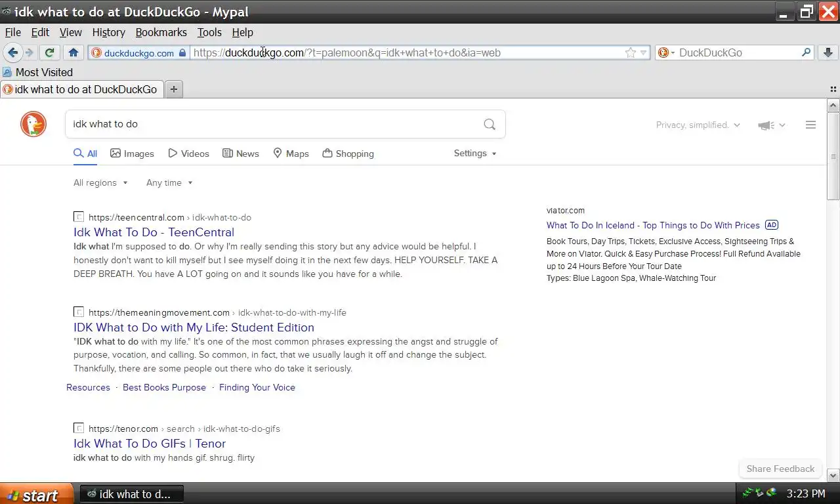Switch to Videos results

click(x=188, y=154)
